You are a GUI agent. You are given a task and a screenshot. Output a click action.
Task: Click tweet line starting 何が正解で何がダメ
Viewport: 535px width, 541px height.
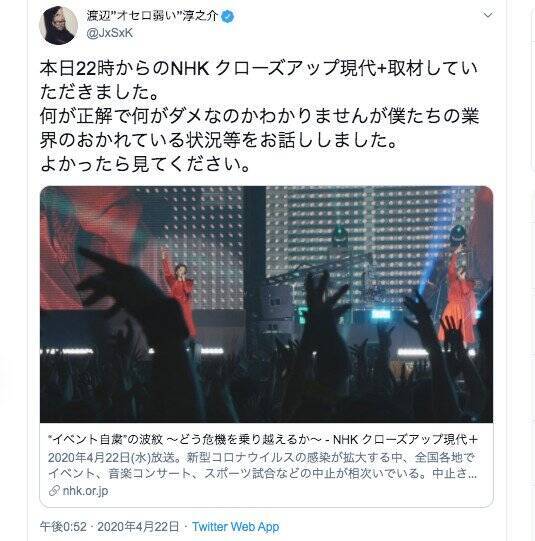coord(259,116)
